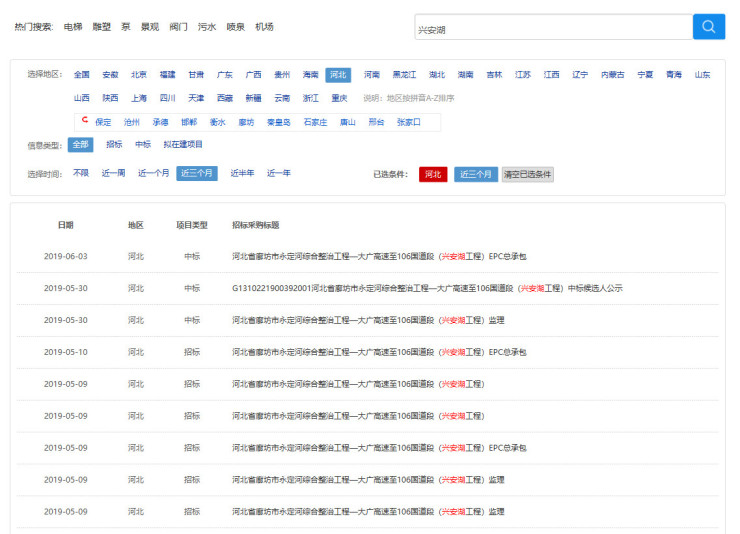Select city 张家口 in sub-region list
This screenshot has height=534, width=740.
pos(408,122)
